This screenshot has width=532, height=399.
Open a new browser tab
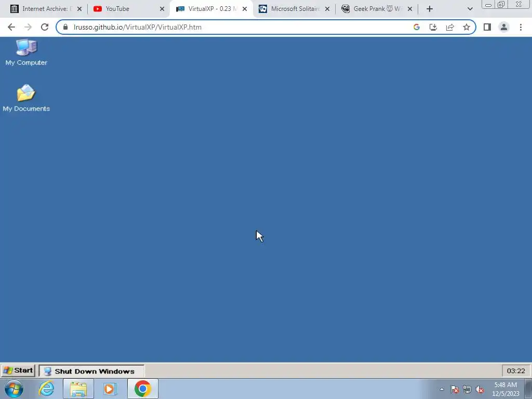tap(430, 9)
